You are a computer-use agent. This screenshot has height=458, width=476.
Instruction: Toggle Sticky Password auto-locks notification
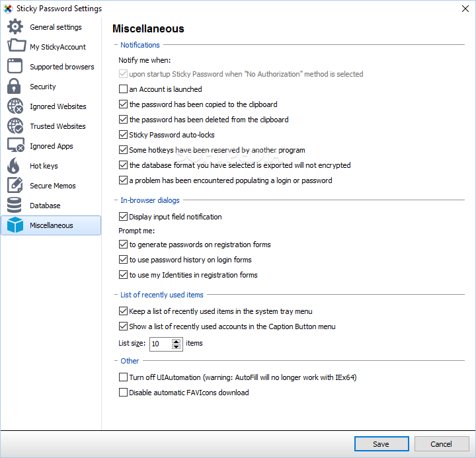pos(123,134)
